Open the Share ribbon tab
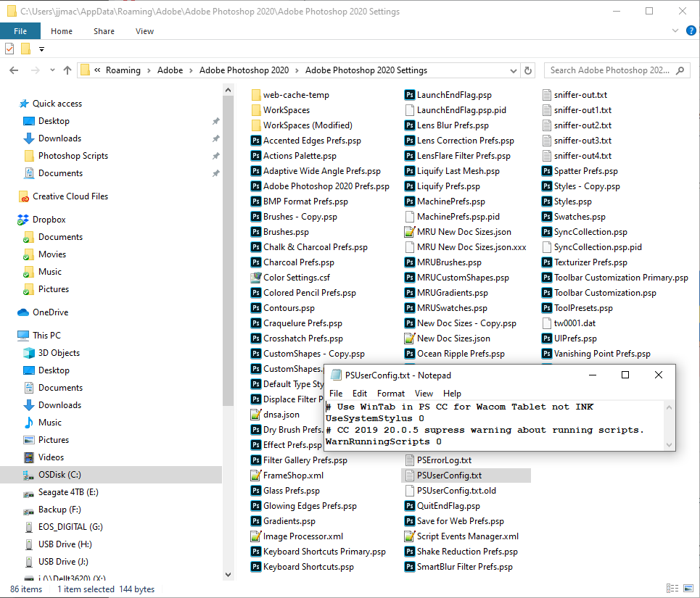The image size is (700, 598). [104, 31]
